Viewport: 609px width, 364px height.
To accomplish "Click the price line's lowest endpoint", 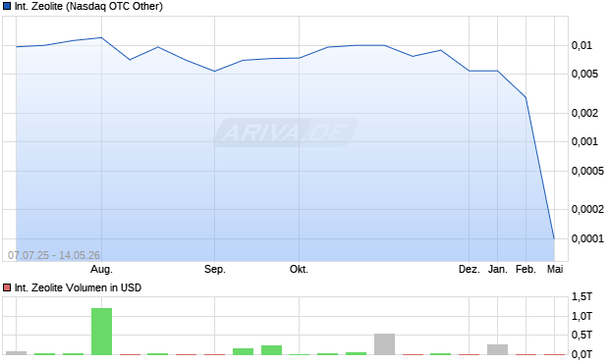I will (x=554, y=238).
